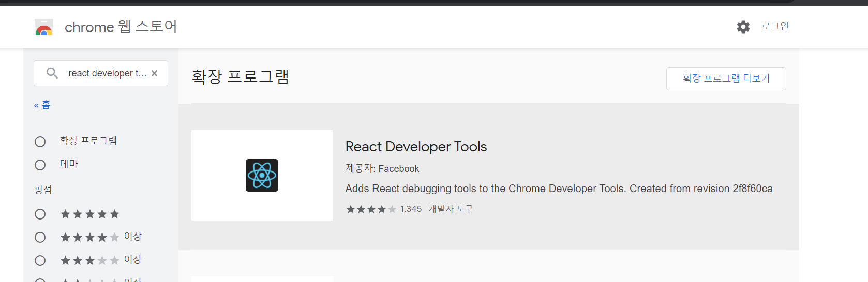The image size is (868, 282).
Task: Click the React Developer Tools thumbnail card
Action: point(262,175)
